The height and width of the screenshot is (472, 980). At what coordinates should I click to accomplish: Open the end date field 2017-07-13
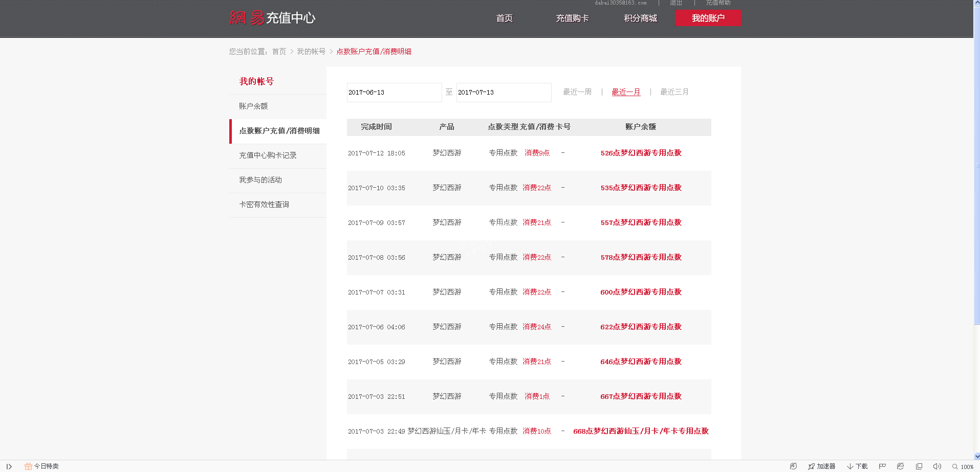(x=503, y=93)
